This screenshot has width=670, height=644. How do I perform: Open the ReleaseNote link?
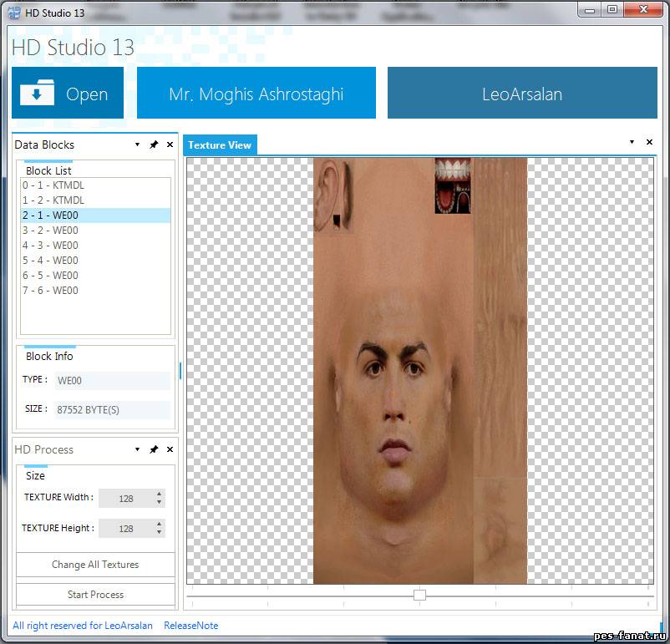click(x=190, y=626)
